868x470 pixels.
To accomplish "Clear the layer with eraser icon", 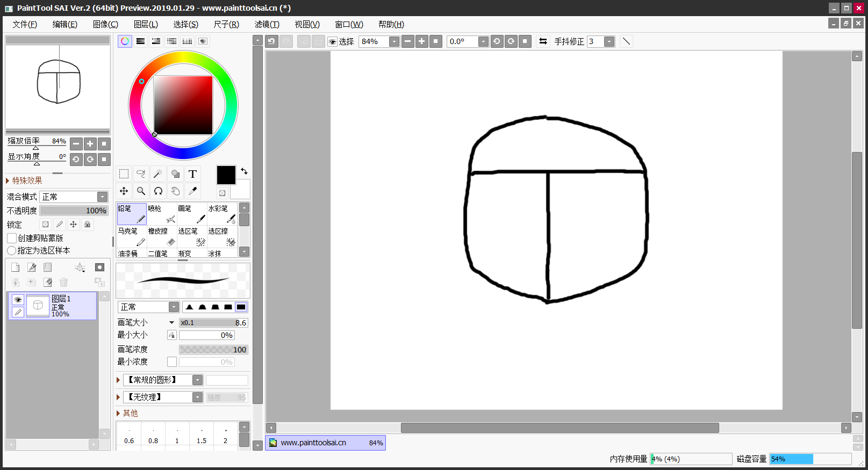I will (48, 282).
